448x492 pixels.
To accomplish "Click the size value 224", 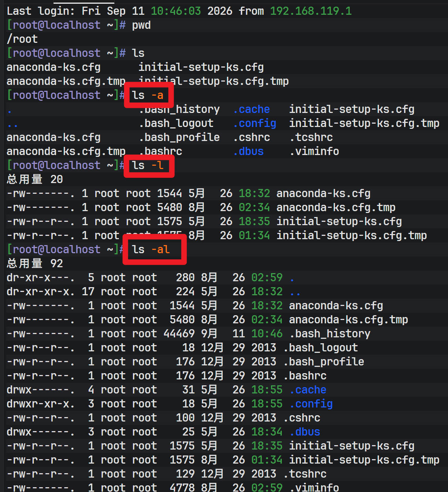I will (185, 292).
